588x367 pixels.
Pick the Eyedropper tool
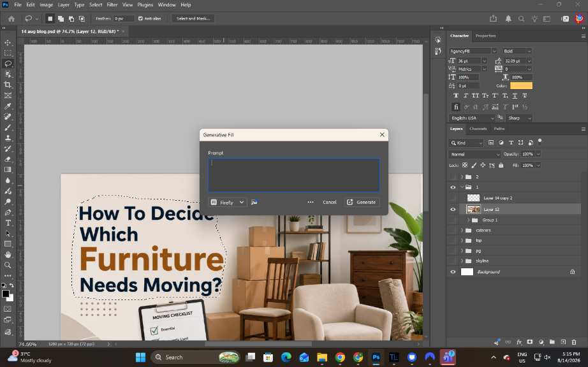[8, 106]
